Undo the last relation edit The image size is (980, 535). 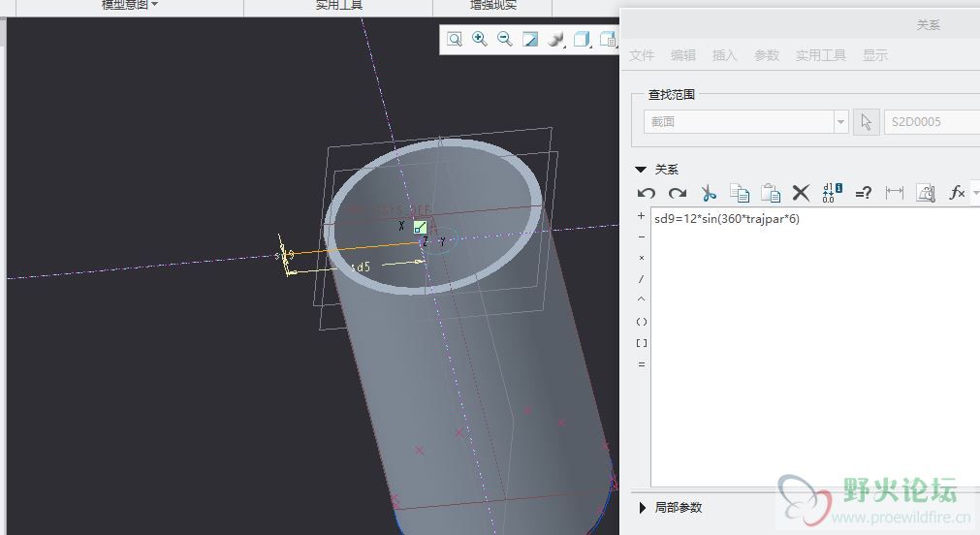647,193
